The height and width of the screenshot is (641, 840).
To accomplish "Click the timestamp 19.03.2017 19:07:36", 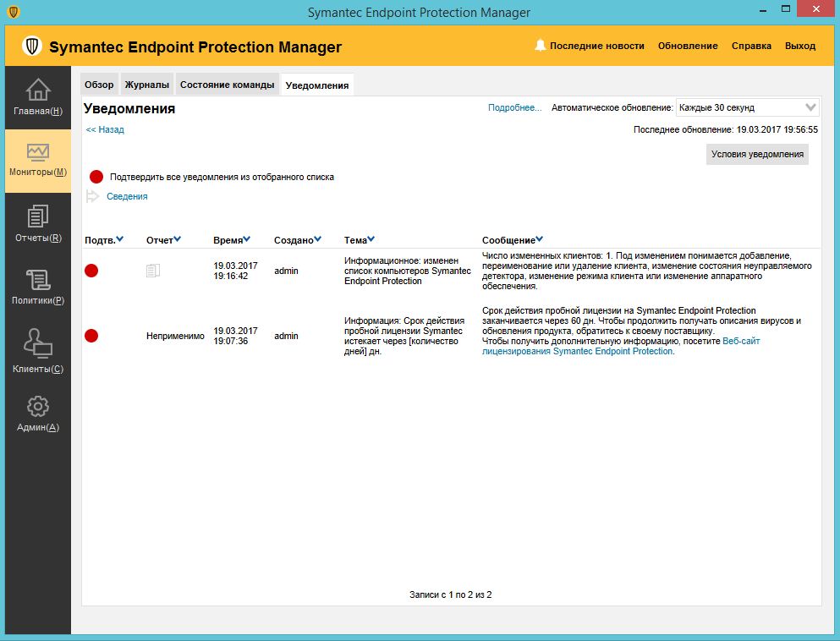I will tap(235, 336).
